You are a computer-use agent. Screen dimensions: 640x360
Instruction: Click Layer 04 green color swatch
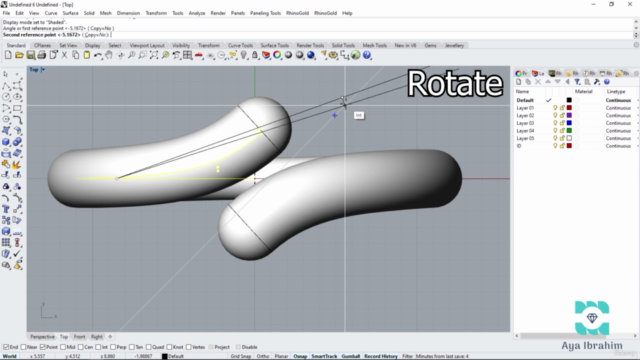(x=569, y=131)
